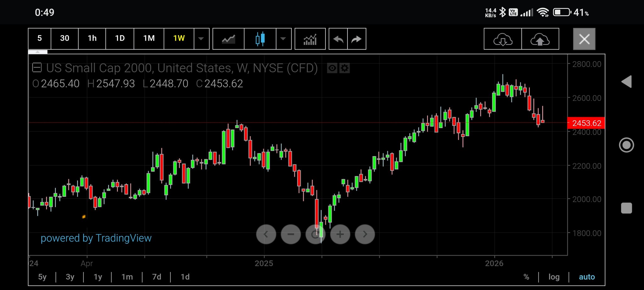Save chart layout to cloud
The image size is (644, 290).
(x=540, y=39)
